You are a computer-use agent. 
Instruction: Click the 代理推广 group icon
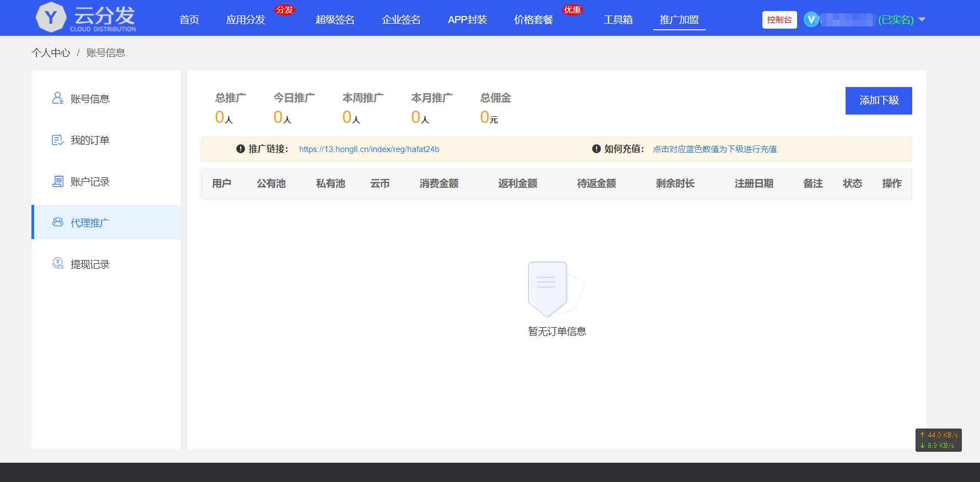tap(58, 222)
